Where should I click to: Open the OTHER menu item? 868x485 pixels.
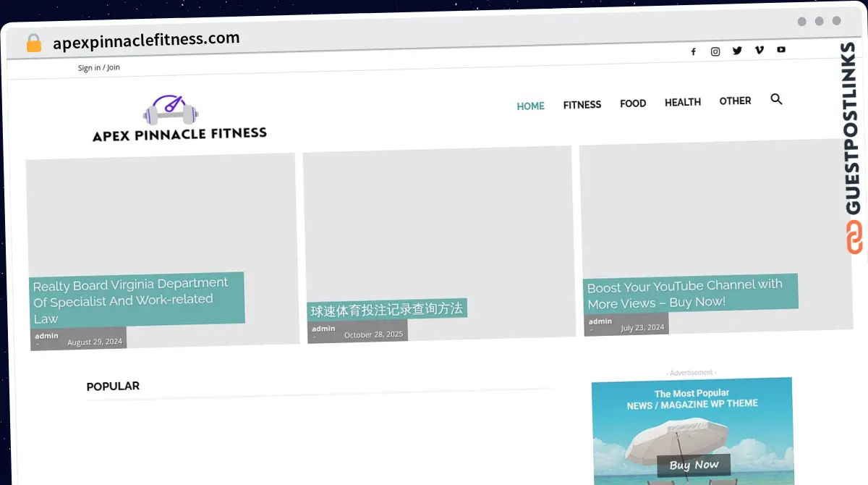(735, 101)
